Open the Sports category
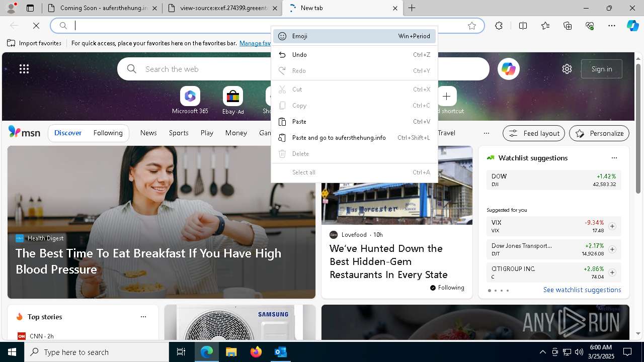The image size is (644, 362). (x=179, y=133)
